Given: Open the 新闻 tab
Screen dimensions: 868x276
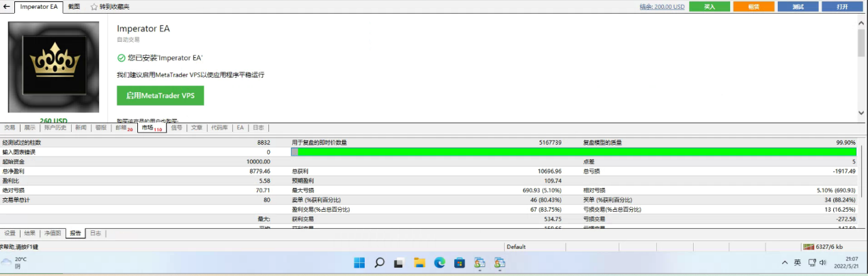Looking at the screenshot, I should coord(81,127).
